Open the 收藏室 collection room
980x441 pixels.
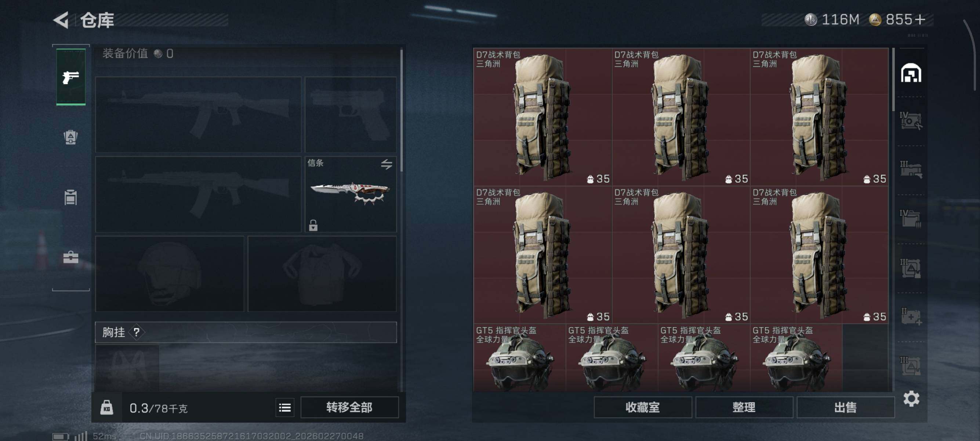click(x=643, y=408)
